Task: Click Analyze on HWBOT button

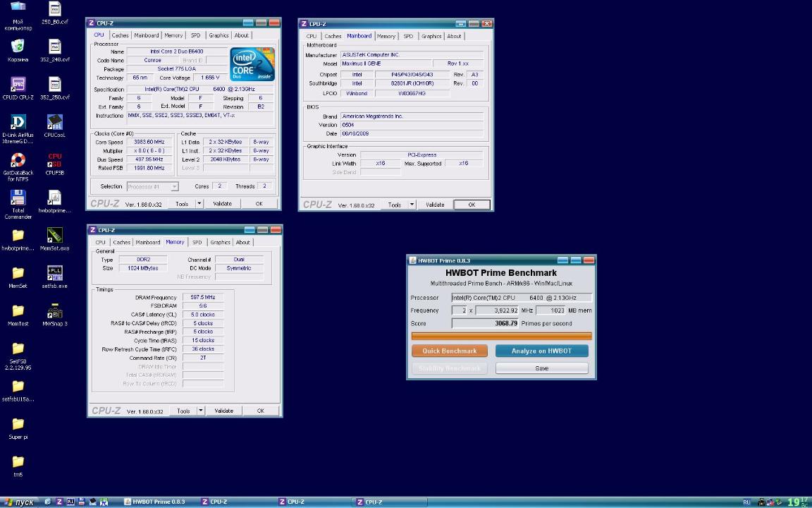Action: tap(541, 351)
